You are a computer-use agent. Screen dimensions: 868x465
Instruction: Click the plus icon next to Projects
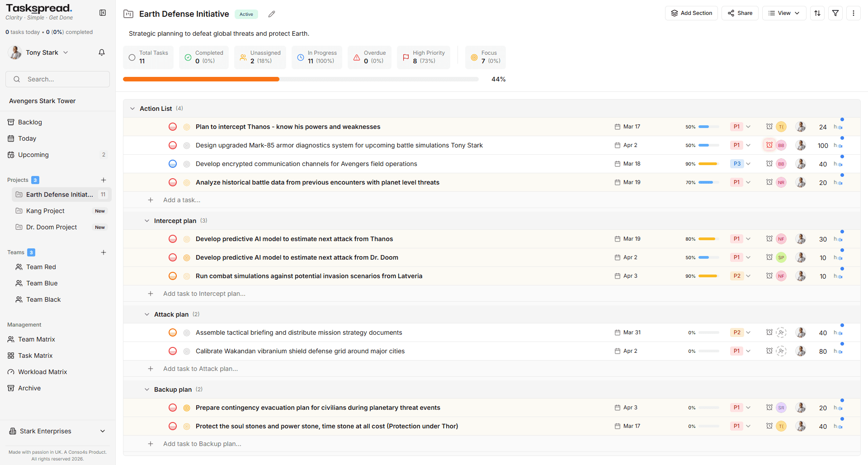[x=104, y=180]
